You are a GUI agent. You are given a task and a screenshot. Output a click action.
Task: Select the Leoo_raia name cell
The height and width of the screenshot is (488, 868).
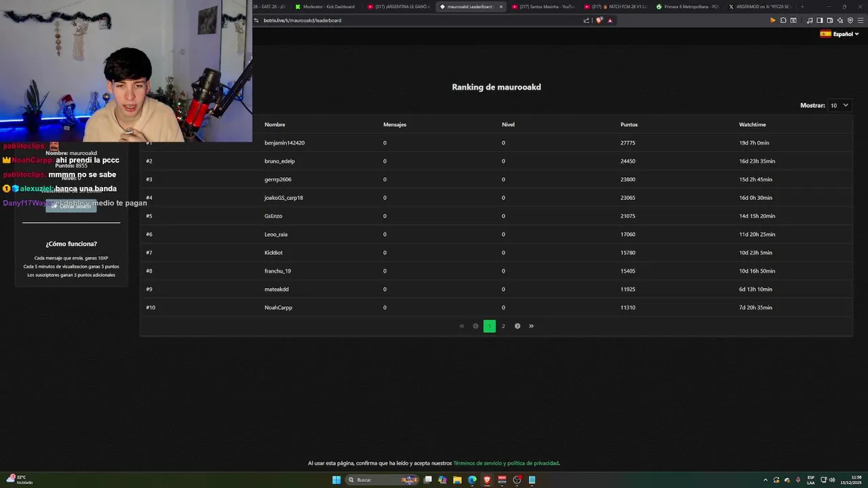pyautogui.click(x=276, y=235)
